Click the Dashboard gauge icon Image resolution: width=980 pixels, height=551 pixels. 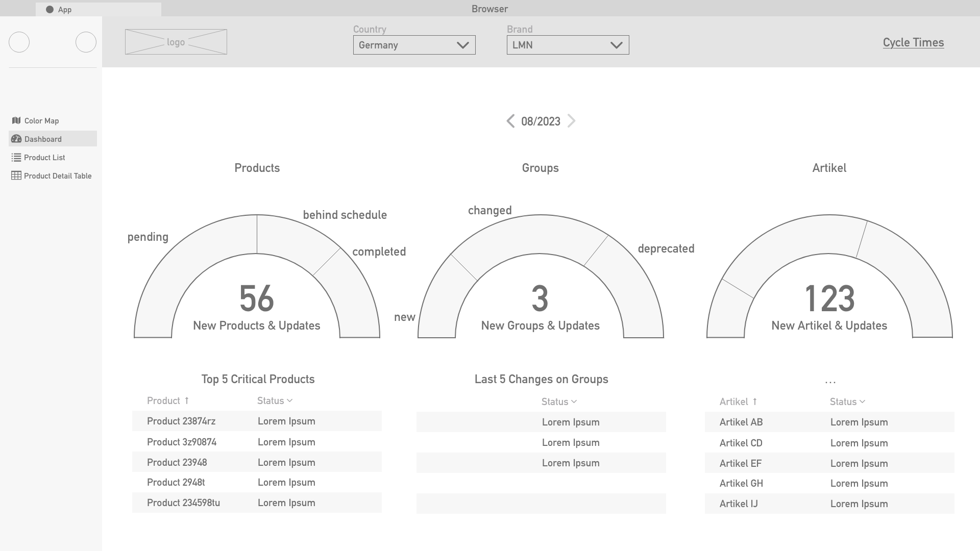pyautogui.click(x=16, y=139)
